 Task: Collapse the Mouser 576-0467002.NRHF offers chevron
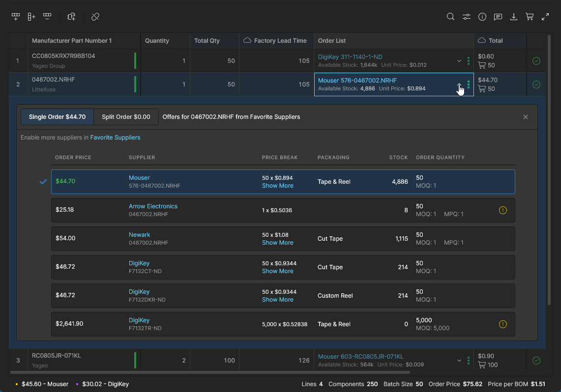(x=459, y=84)
